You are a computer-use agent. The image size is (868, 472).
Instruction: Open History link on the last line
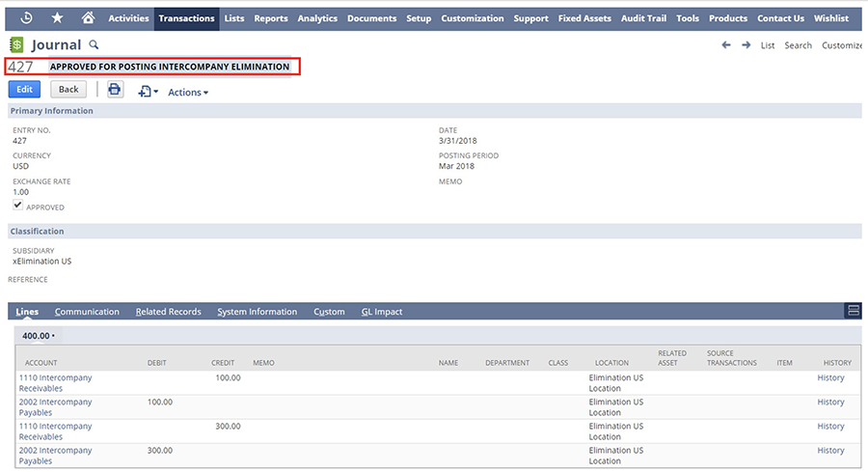[x=830, y=451]
